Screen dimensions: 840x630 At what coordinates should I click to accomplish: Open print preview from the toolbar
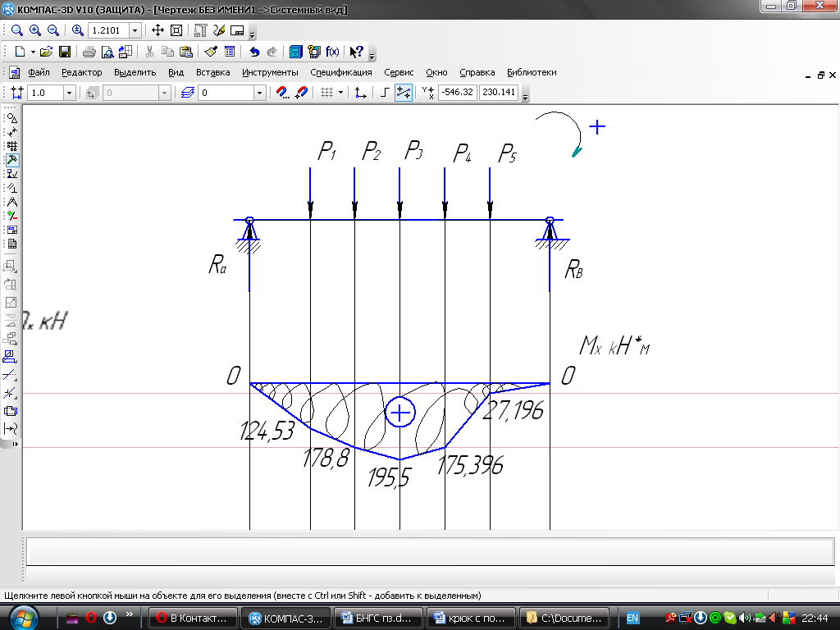[107, 52]
